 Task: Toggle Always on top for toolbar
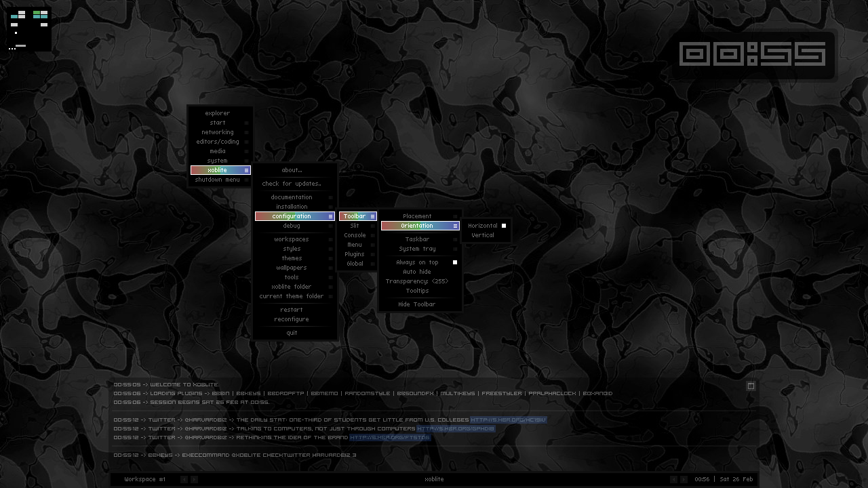[x=420, y=262]
